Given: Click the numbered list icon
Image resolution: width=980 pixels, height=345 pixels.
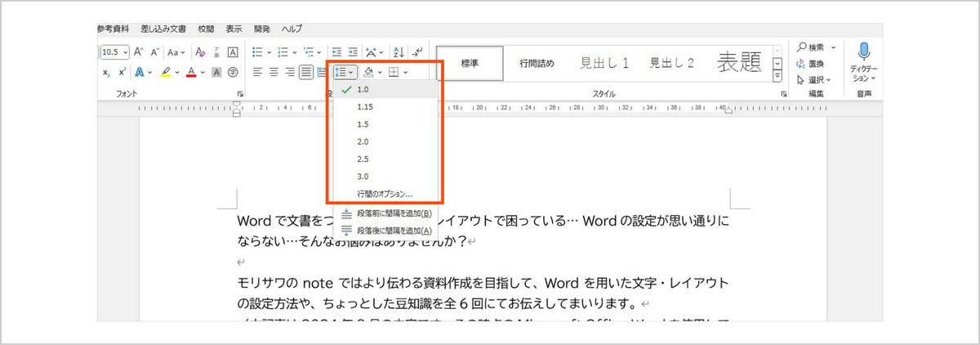Looking at the screenshot, I should [x=283, y=52].
